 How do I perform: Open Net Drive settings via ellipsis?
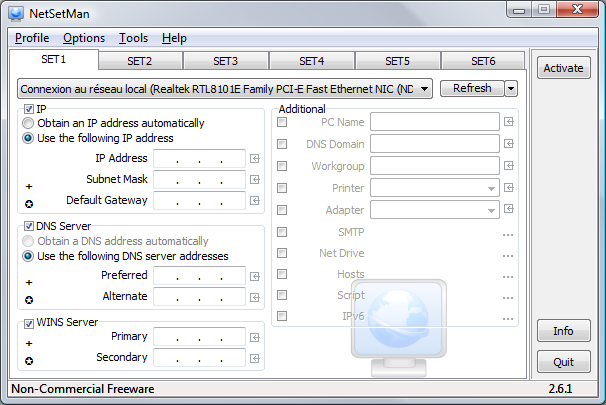pos(508,256)
